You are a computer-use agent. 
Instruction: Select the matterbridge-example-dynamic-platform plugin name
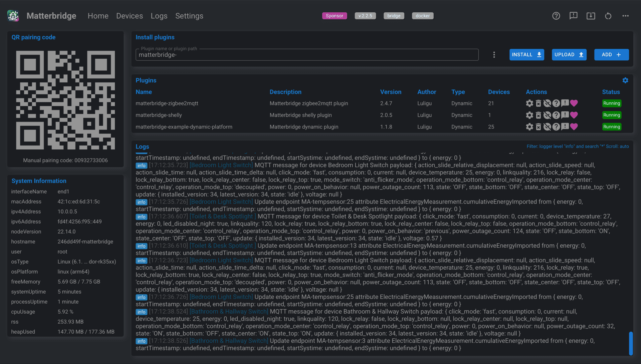184,127
